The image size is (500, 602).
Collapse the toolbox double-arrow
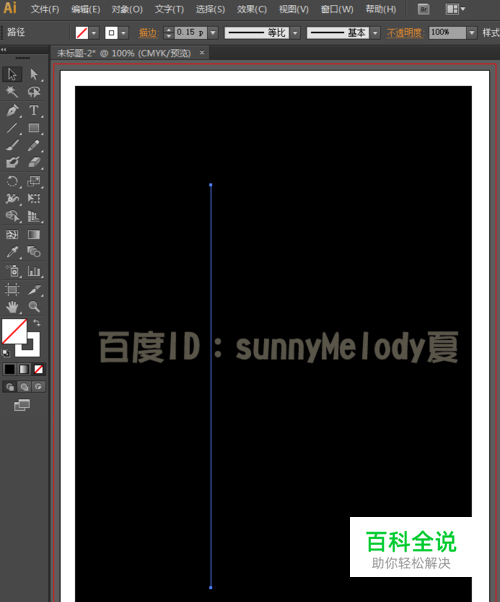pyautogui.click(x=3, y=50)
